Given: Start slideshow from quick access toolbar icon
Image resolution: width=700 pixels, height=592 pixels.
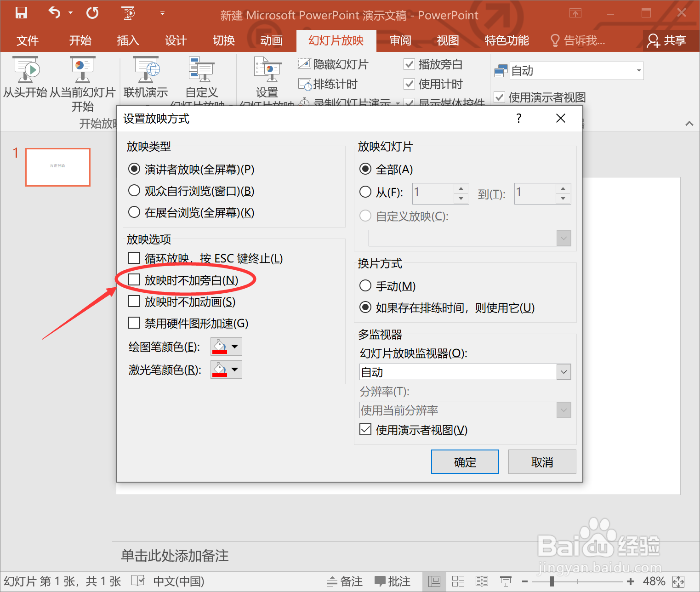Looking at the screenshot, I should (x=128, y=13).
